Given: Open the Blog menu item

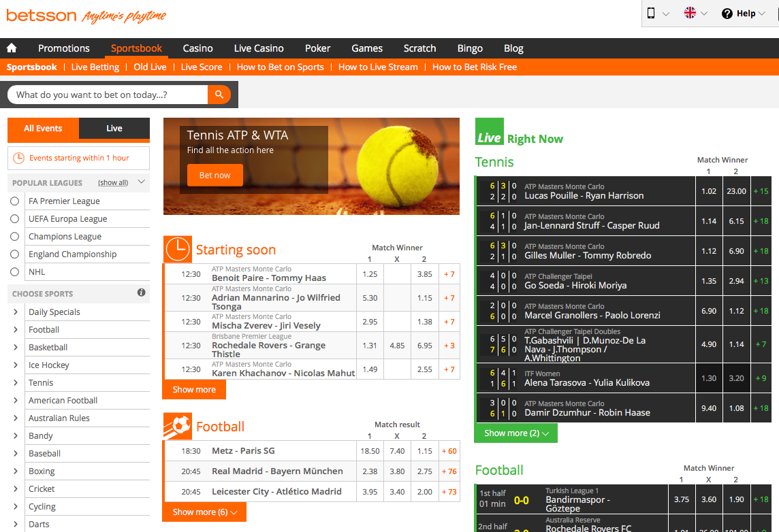Looking at the screenshot, I should [513, 48].
